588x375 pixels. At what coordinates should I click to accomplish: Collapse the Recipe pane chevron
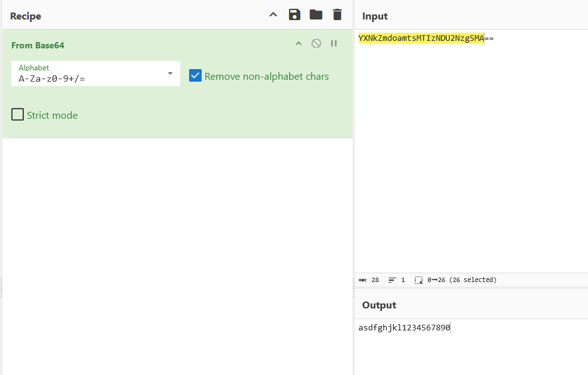coord(273,14)
